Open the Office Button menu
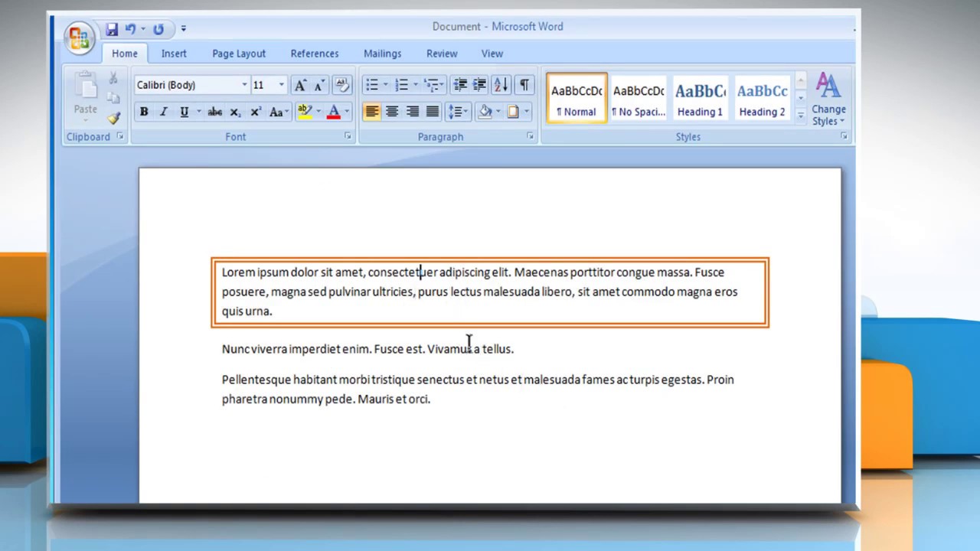This screenshot has width=980, height=551. [x=80, y=37]
